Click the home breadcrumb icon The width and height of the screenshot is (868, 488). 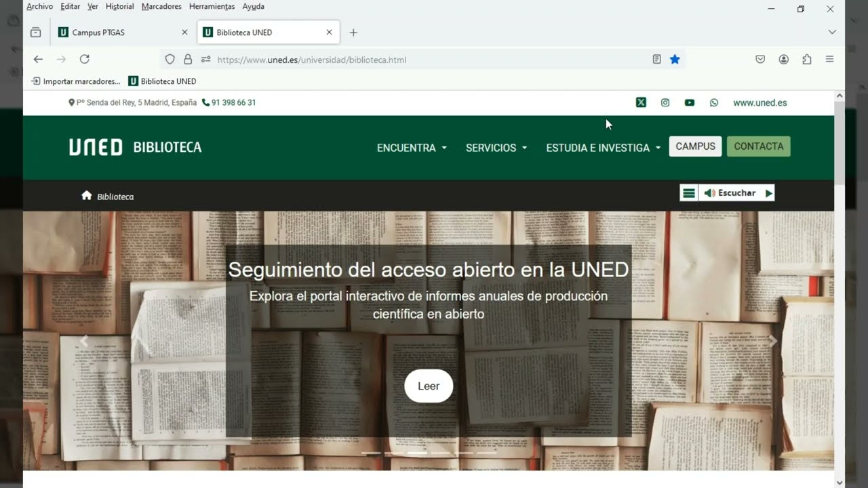tap(86, 195)
